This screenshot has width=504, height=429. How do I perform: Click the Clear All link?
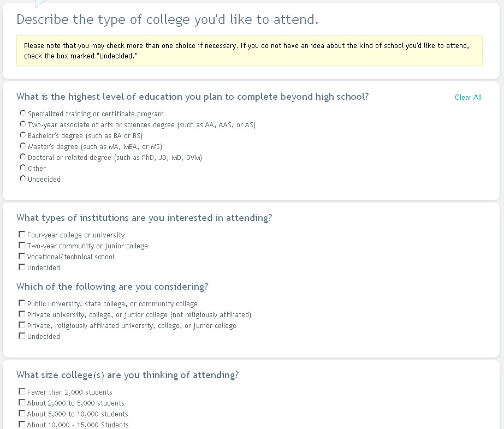coord(468,97)
